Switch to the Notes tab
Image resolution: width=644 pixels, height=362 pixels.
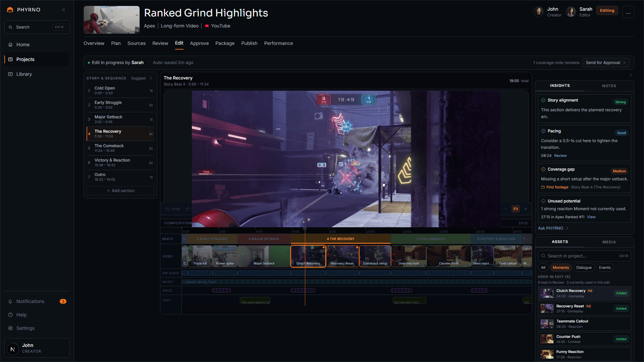pos(609,86)
